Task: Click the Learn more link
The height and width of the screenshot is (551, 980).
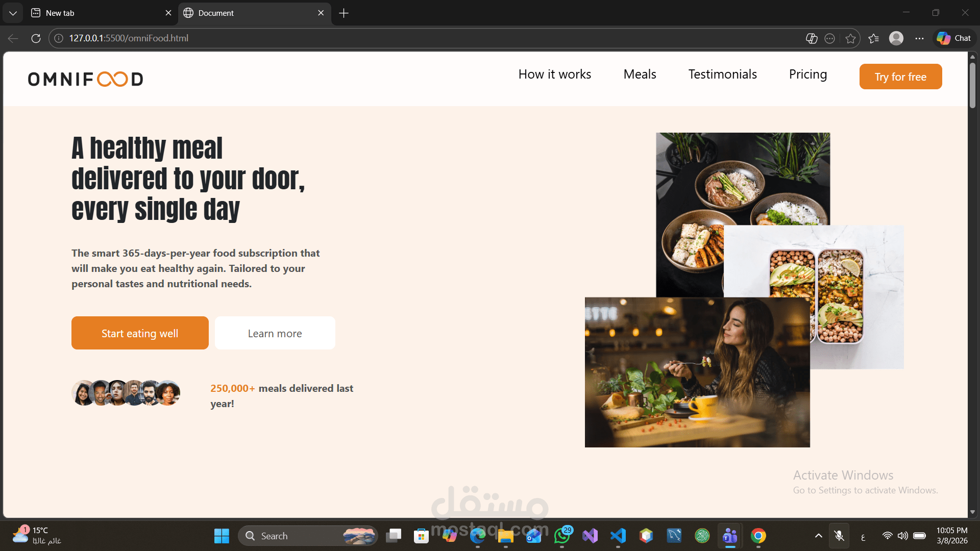Action: point(275,333)
